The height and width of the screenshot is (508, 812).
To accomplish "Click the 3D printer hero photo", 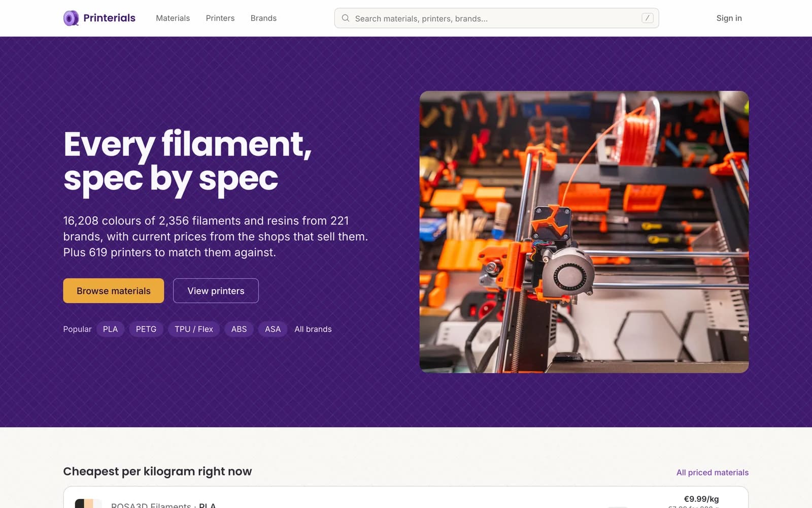I will pos(584,232).
